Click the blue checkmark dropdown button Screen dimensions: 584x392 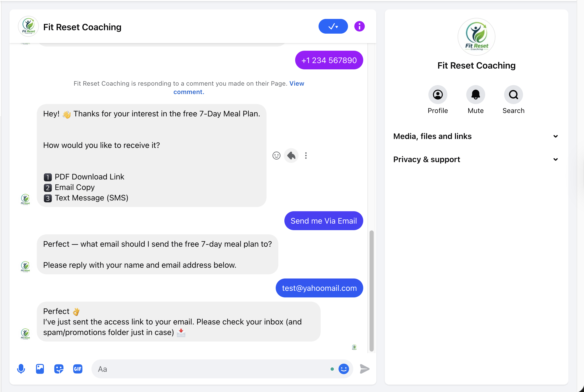coord(333,26)
